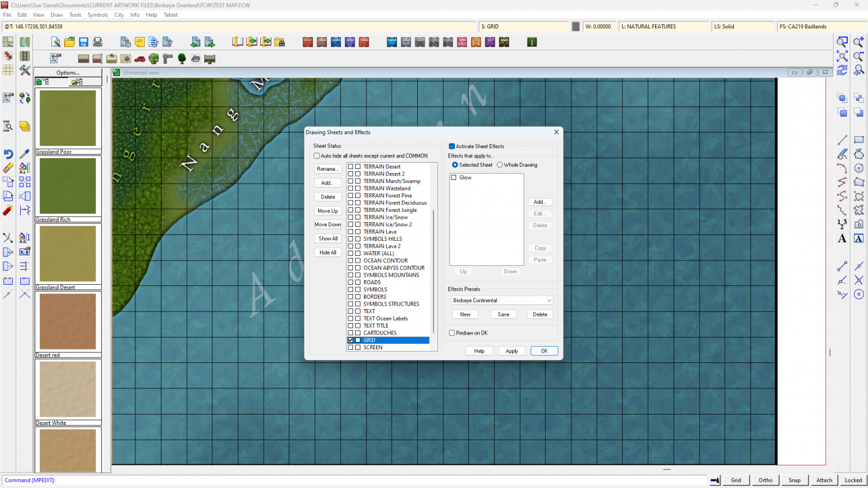Click the Save preset button
Image resolution: width=868 pixels, height=488 pixels.
pos(503,314)
